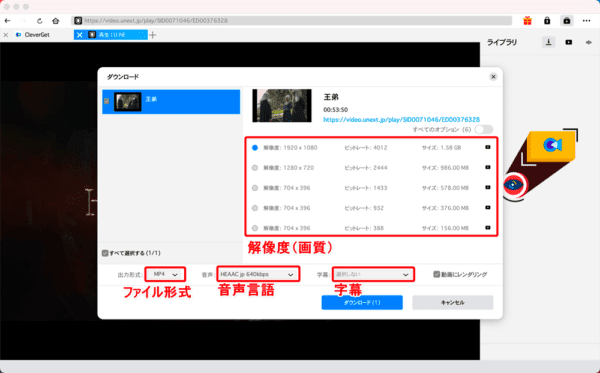This screenshot has width=600, height=373.
Task: Click the padlock icon in toolbar
Action: point(547,21)
